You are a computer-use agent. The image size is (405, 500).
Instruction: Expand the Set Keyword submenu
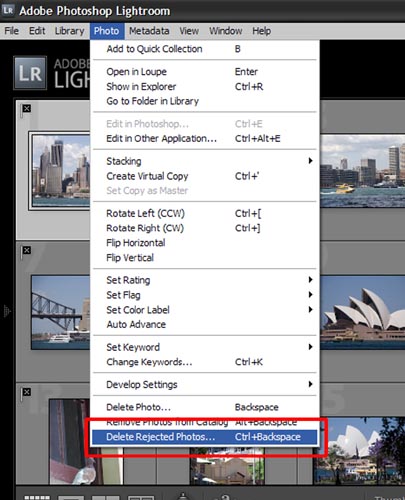click(x=205, y=347)
